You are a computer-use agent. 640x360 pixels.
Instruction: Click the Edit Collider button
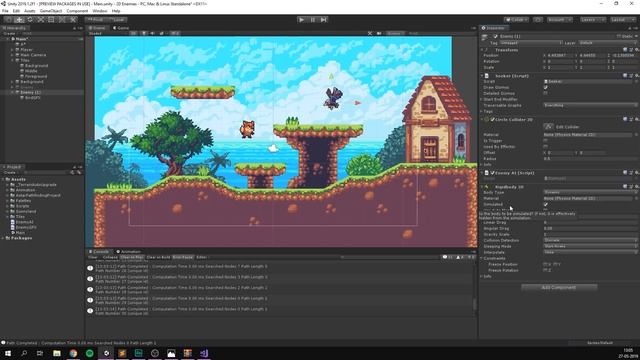548,127
